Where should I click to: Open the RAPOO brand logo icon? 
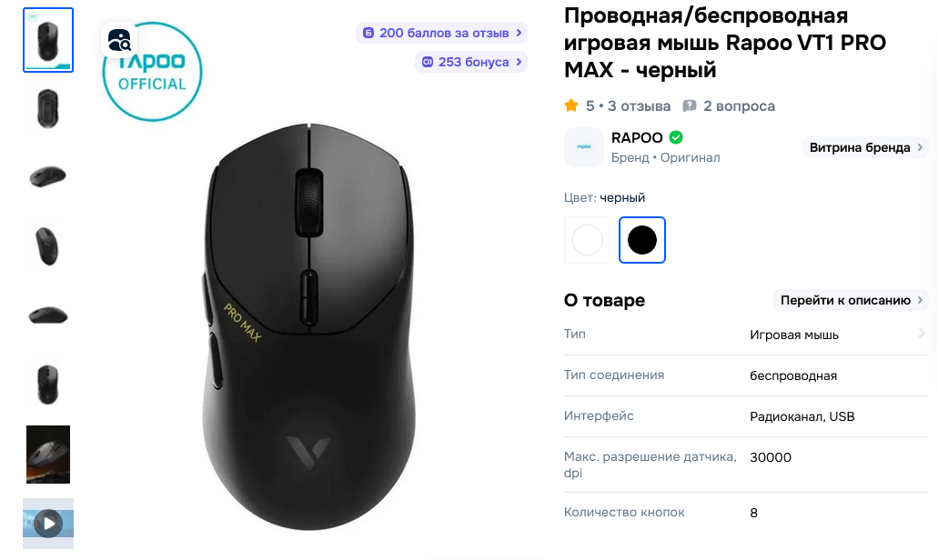(x=584, y=147)
